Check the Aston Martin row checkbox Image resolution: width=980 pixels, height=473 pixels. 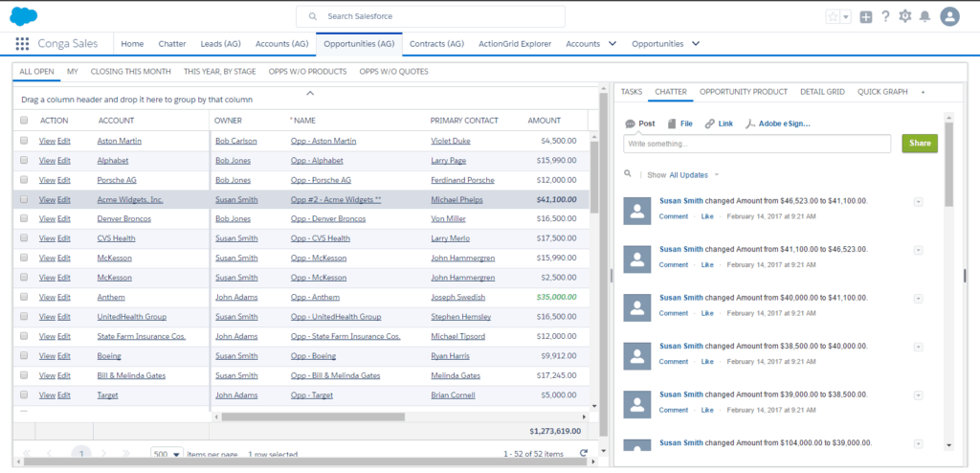click(x=24, y=141)
